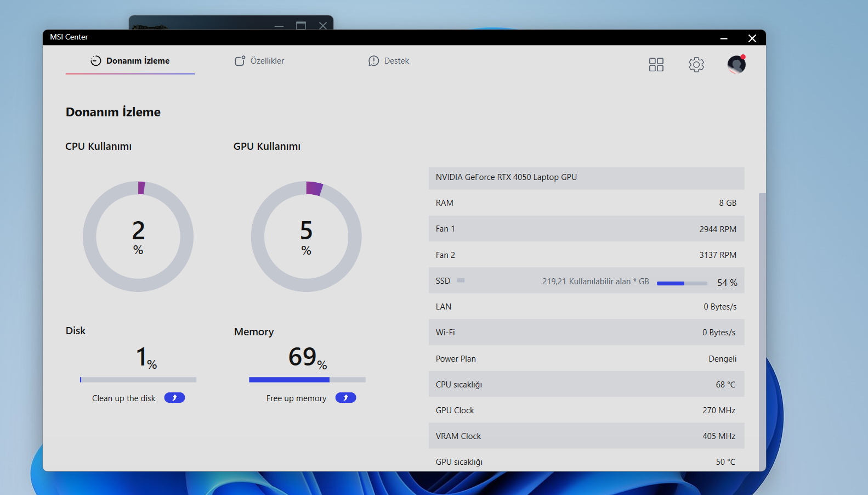Select the RAM 8 GB row
The image size is (868, 495).
tap(587, 203)
